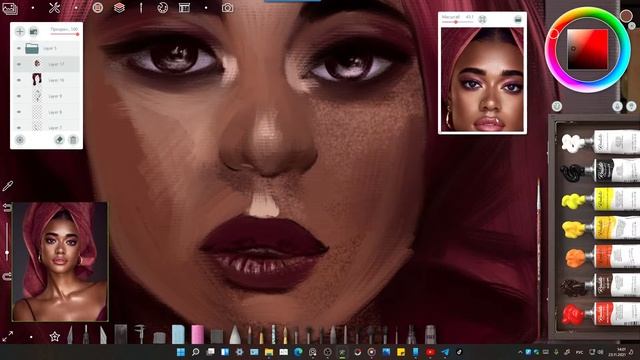The image size is (640, 360).
Task: Select the pink eraser tool
Action: coord(198,334)
